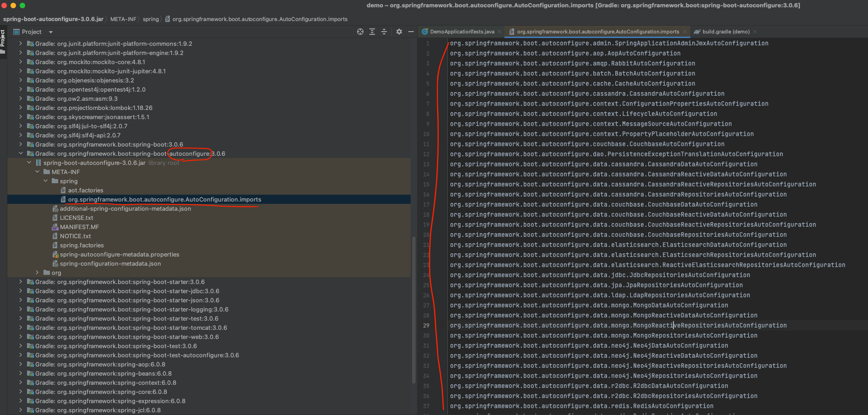
Task: Expand the org folder
Action: pos(38,273)
